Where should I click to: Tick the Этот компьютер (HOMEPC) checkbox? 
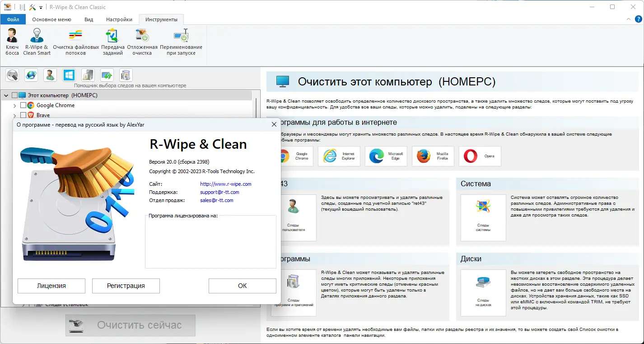tap(14, 95)
